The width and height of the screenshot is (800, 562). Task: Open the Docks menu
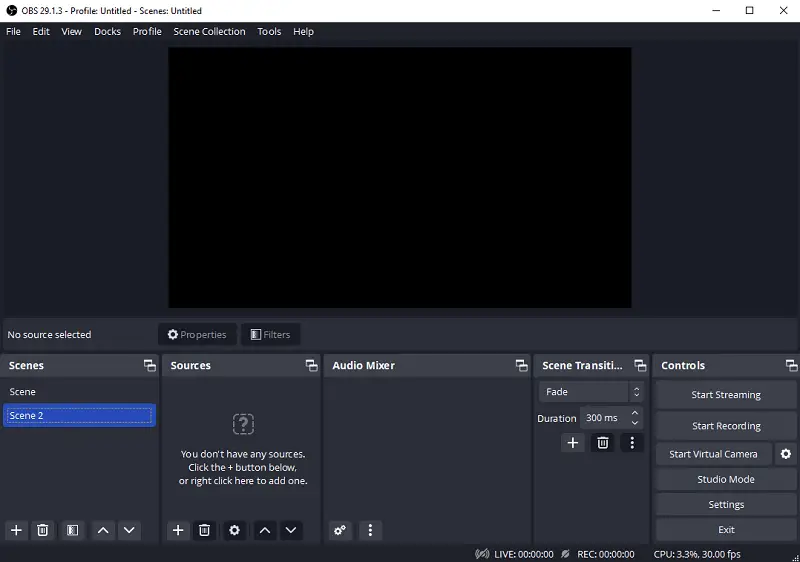(107, 32)
